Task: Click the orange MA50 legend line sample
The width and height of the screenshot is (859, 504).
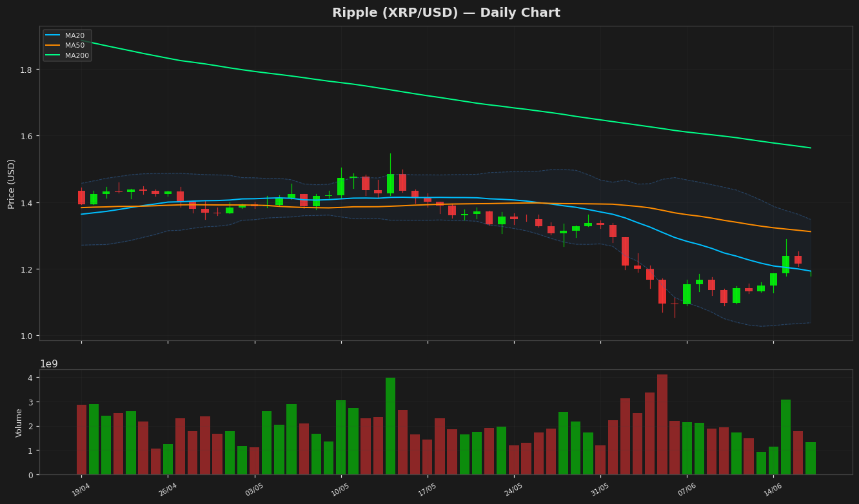Action: (x=54, y=46)
